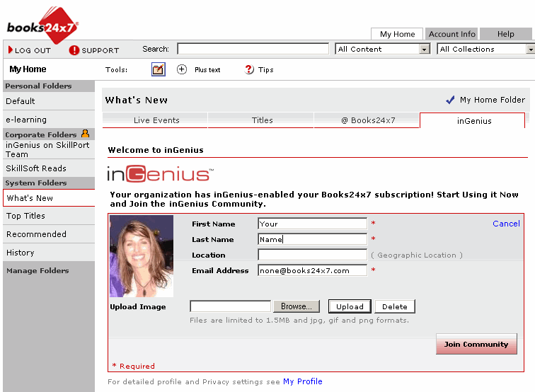Click the Plus text circle icon
The height and width of the screenshot is (392, 535).
[181, 69]
